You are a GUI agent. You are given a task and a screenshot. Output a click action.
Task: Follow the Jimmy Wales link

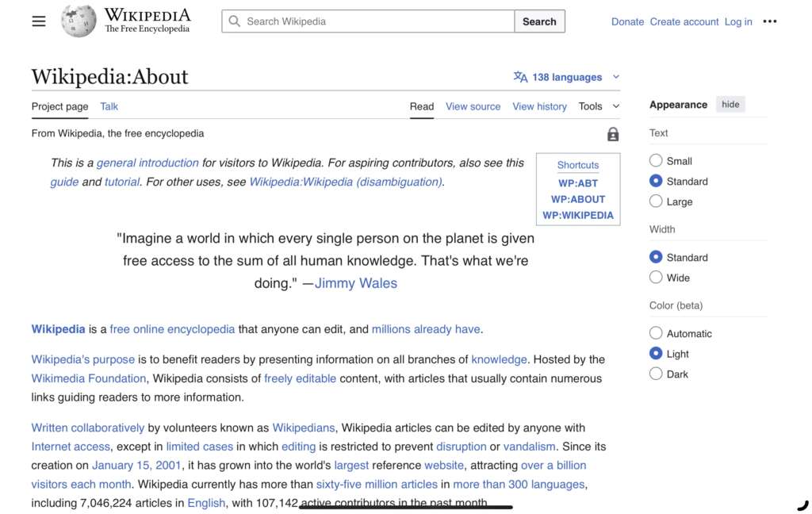pyautogui.click(x=355, y=283)
